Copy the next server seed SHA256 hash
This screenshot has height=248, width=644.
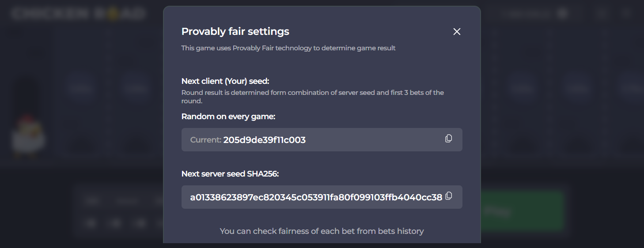448,196
